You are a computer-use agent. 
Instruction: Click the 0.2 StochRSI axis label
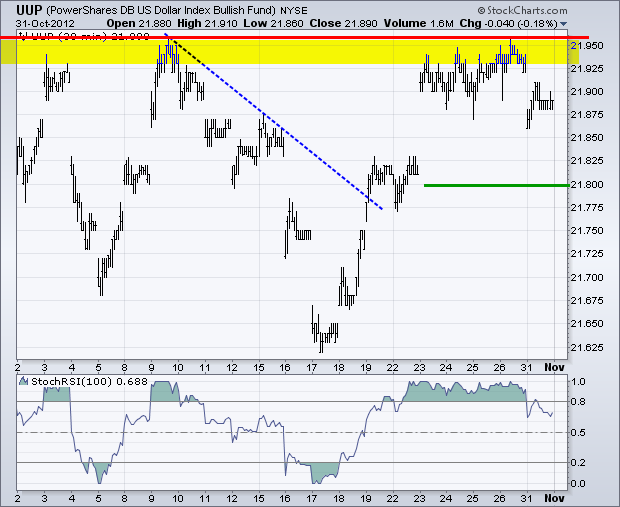578,463
